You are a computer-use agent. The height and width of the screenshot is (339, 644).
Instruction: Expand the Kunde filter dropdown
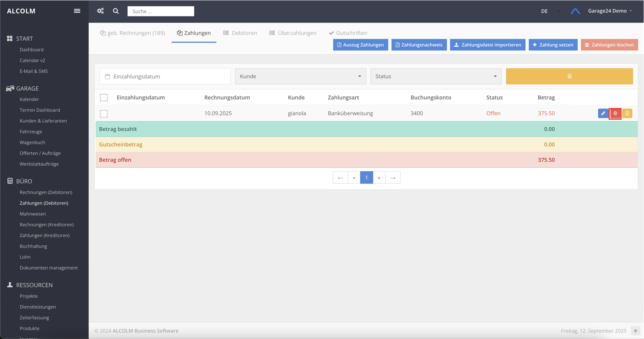point(300,76)
